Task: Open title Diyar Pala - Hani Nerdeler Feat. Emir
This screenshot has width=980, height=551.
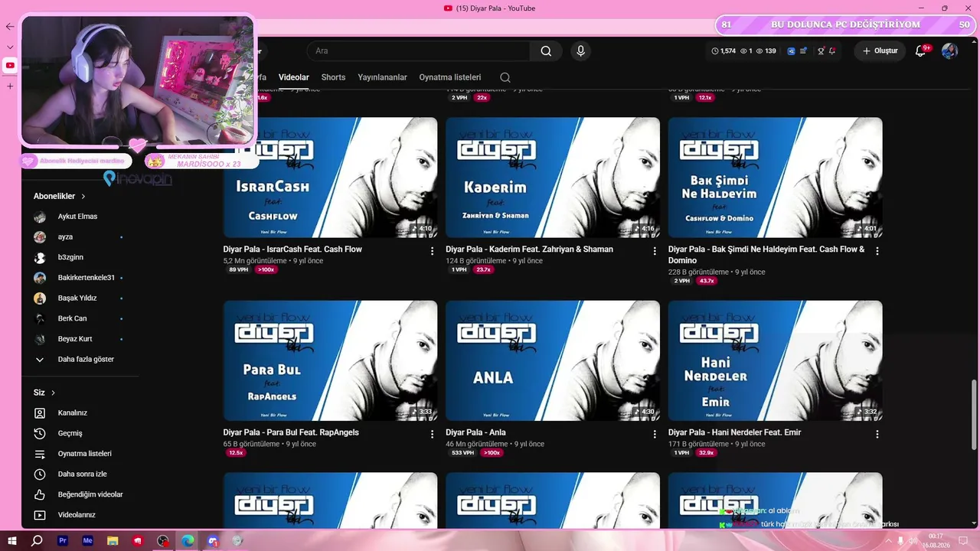Action: tap(734, 432)
